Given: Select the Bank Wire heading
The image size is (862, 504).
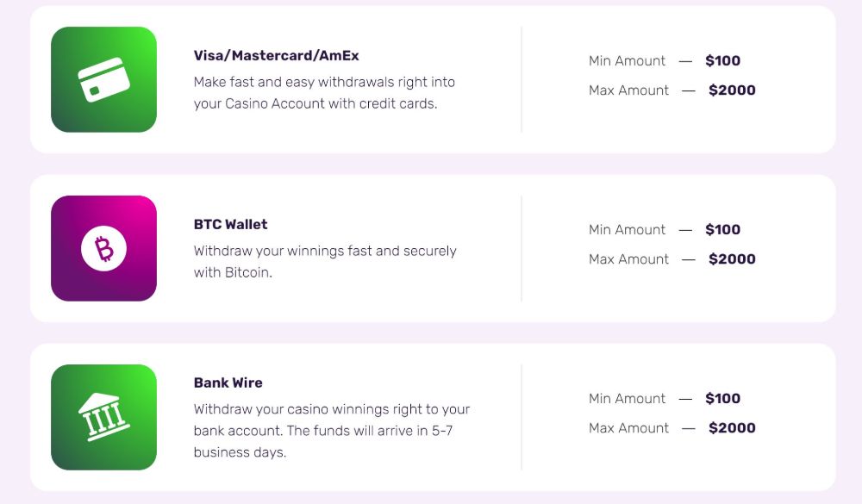Looking at the screenshot, I should 228,383.
